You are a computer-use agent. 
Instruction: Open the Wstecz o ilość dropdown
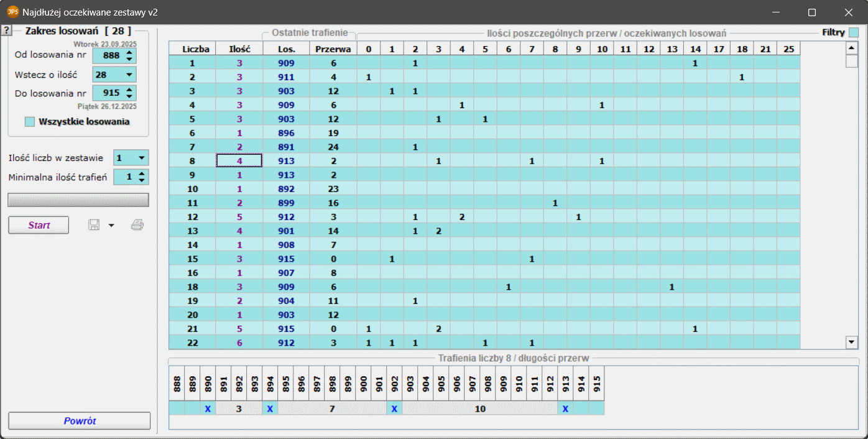tap(129, 75)
